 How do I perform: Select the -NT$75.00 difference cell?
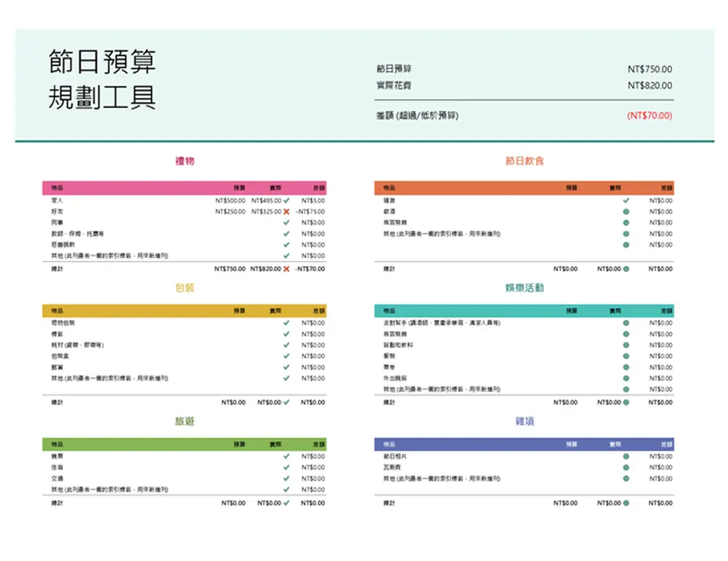coord(311,212)
